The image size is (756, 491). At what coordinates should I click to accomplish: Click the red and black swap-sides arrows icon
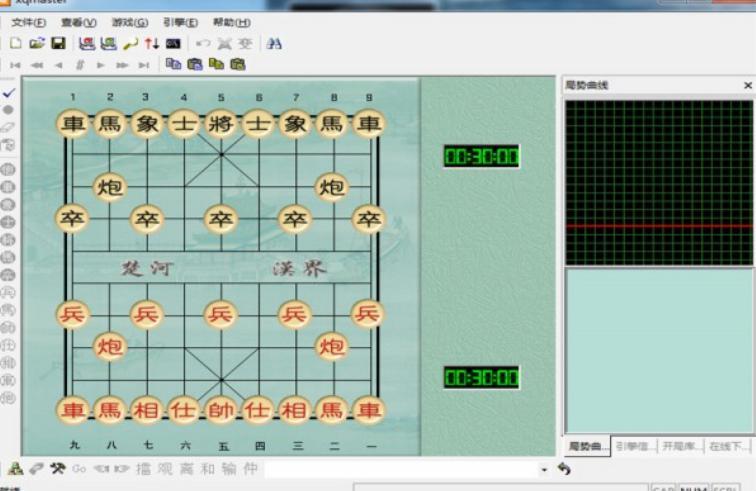coord(151,43)
